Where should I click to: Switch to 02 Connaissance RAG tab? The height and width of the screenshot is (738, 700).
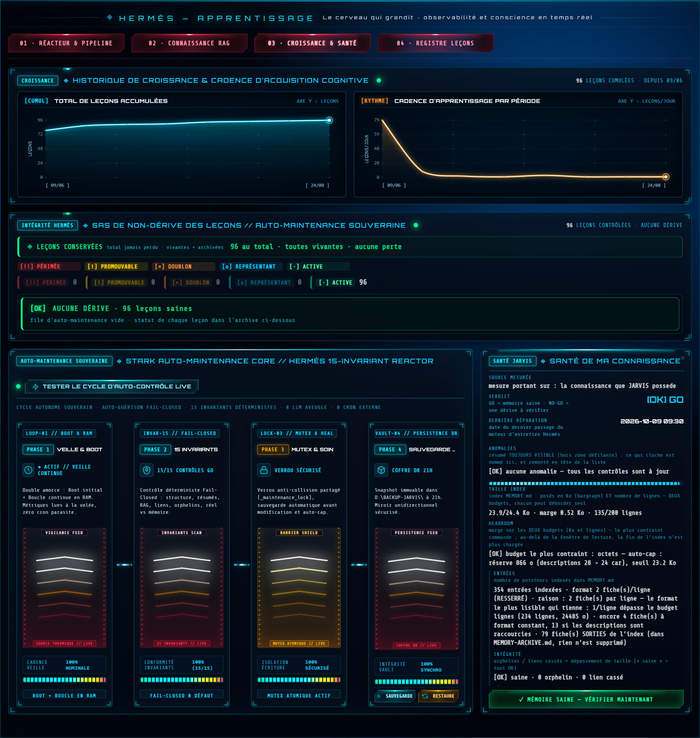tap(189, 43)
